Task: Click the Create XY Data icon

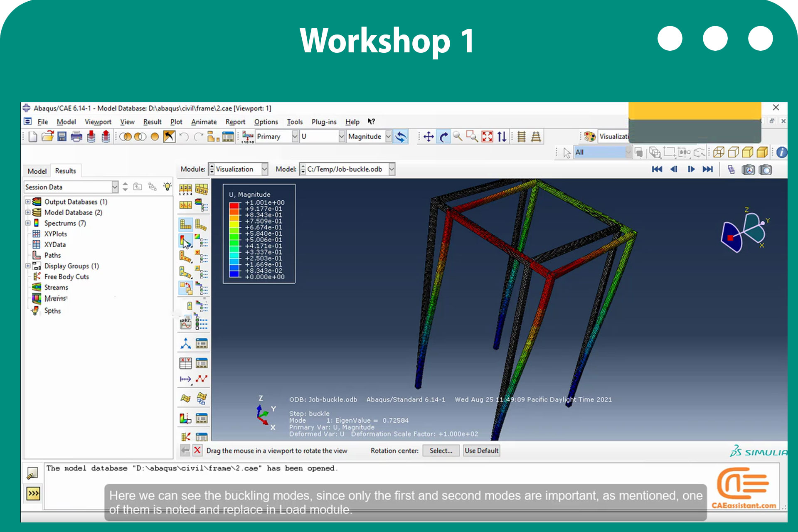Action: (x=185, y=363)
